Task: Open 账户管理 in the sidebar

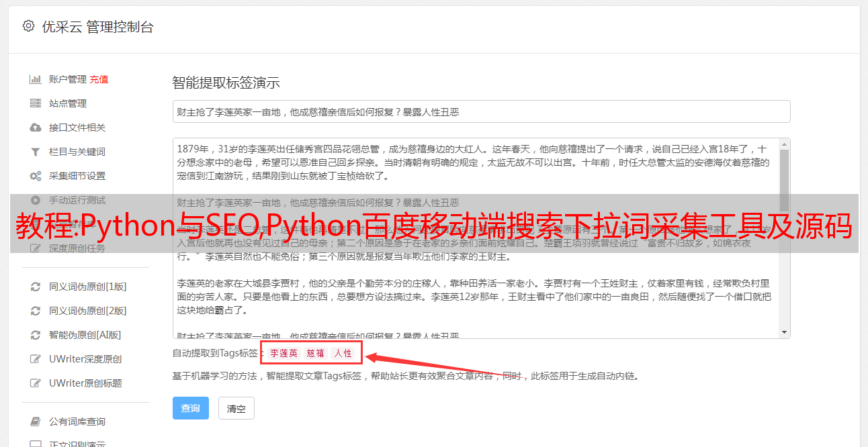Action: (x=67, y=79)
